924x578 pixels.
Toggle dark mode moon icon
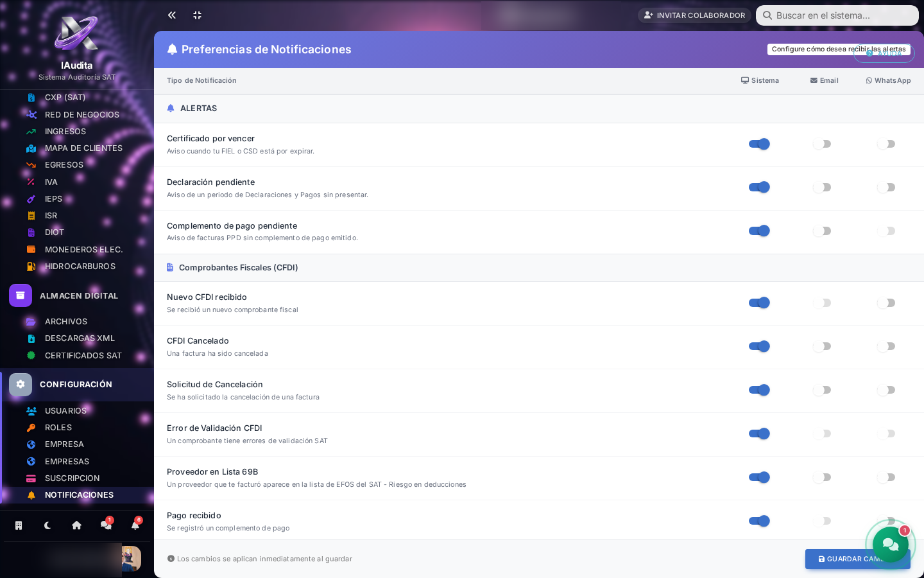(x=47, y=525)
